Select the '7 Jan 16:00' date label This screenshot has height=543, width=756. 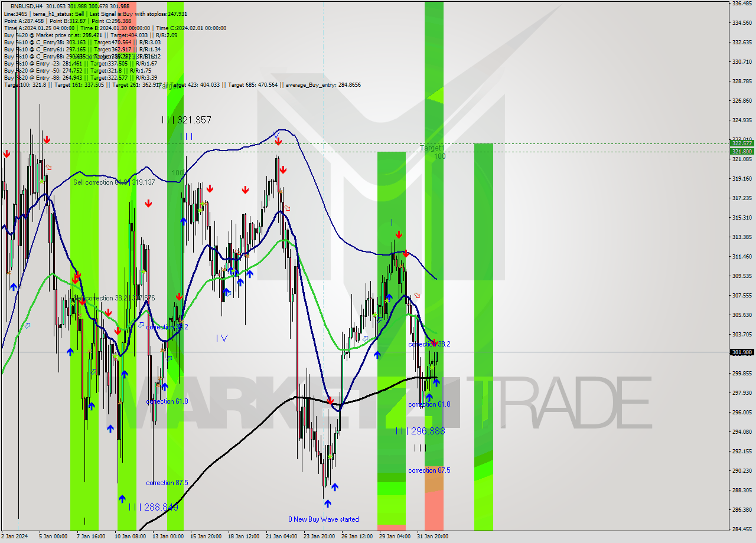click(x=90, y=537)
